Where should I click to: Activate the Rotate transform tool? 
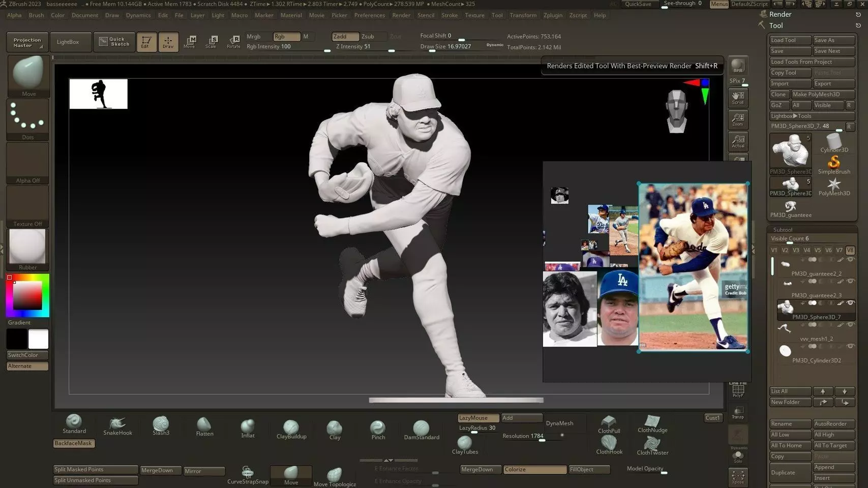point(233,41)
